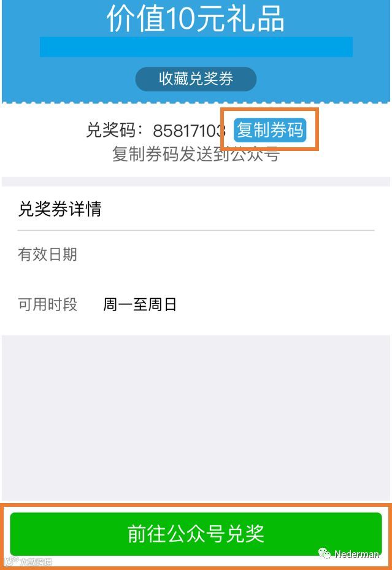The height and width of the screenshot is (570, 392).
Task: Tap the WeChat logo watermark icon
Action: 325,553
